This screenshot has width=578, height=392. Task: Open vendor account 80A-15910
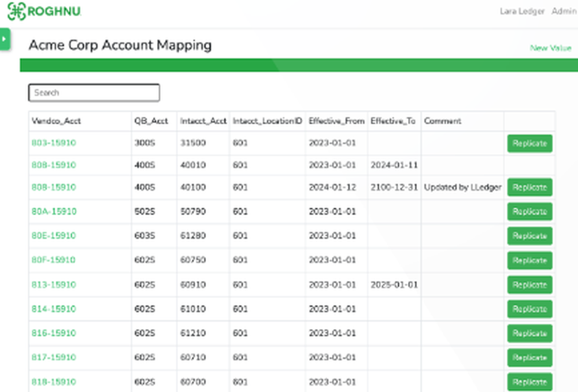coord(53,212)
